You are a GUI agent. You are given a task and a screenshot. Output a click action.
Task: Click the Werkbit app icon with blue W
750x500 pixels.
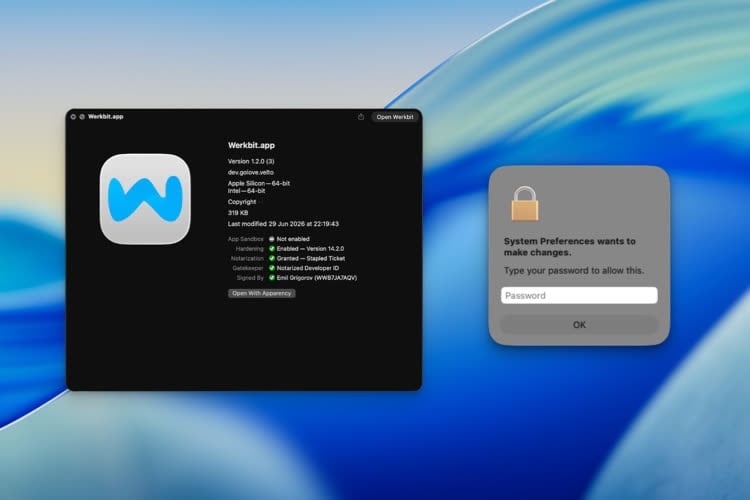[145, 199]
